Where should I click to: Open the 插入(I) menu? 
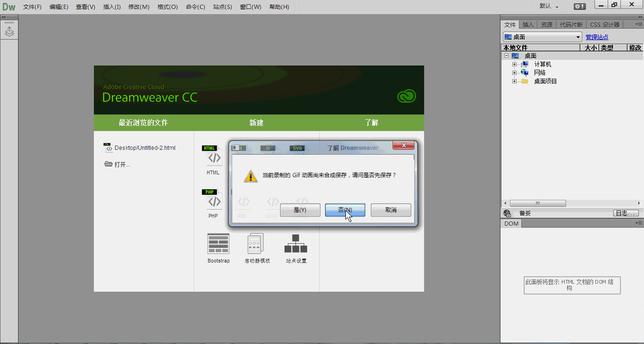tap(112, 7)
